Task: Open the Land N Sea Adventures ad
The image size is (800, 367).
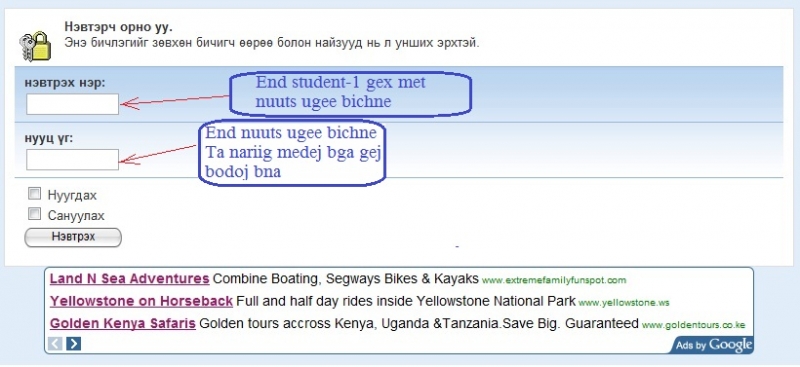Action: coord(130,279)
